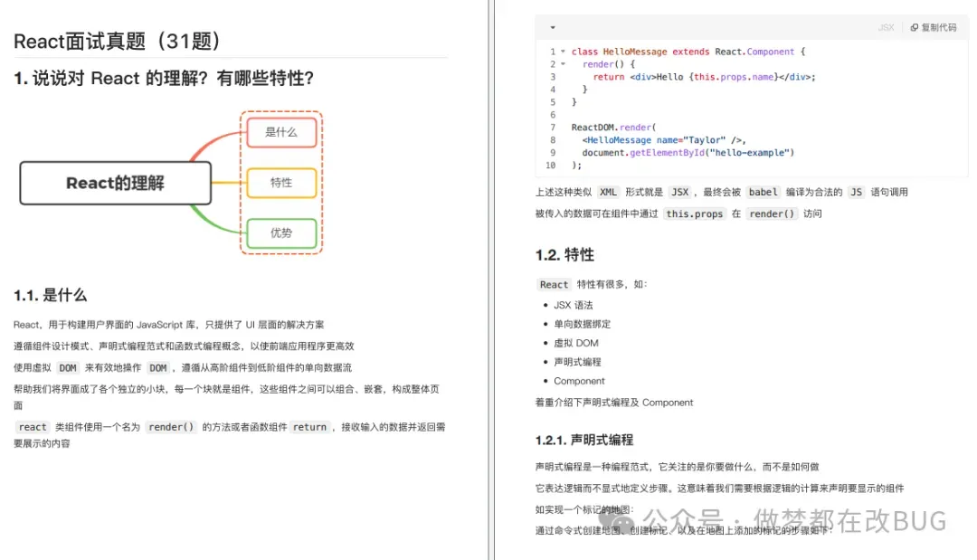
Task: Click inline code render() after this.props
Action: 772,214
